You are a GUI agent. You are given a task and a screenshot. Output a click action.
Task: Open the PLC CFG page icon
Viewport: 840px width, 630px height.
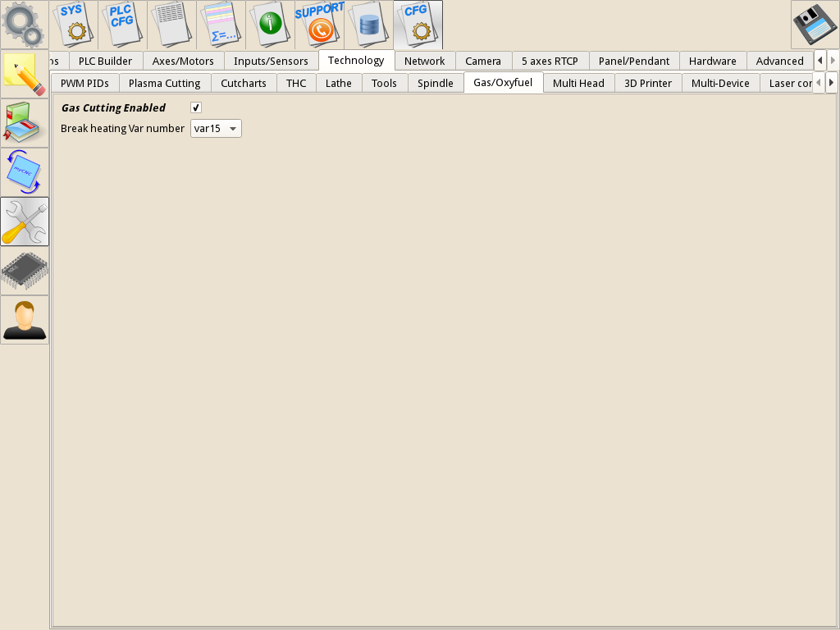(123, 25)
